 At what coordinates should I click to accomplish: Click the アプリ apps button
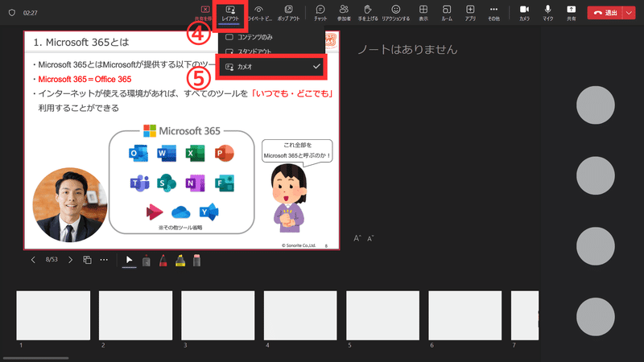(470, 13)
